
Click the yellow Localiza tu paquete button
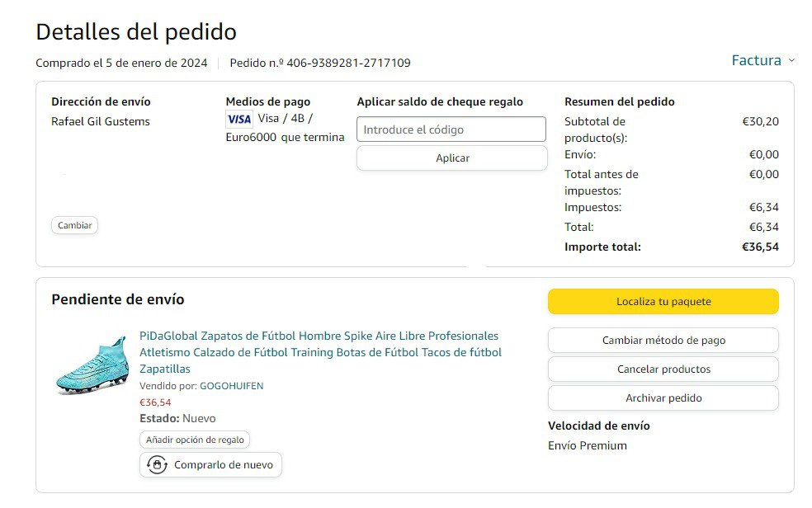[663, 302]
